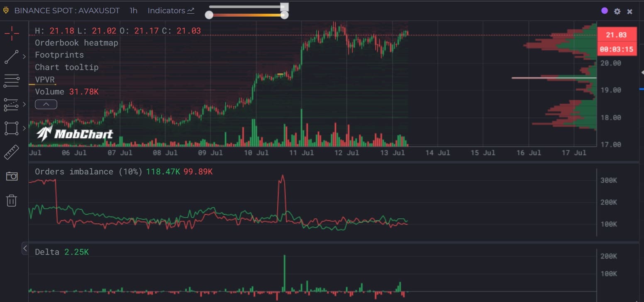Choose the horizontal lines tool
644x302 pixels.
coord(12,81)
